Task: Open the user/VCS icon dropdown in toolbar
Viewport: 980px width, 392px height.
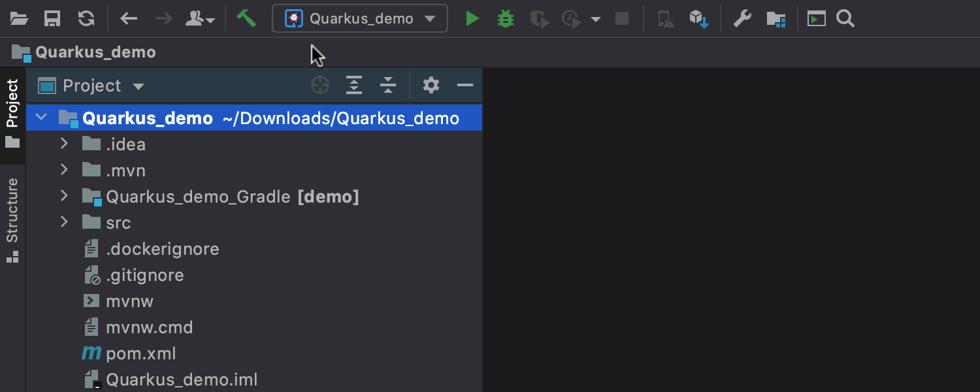Action: point(200,19)
